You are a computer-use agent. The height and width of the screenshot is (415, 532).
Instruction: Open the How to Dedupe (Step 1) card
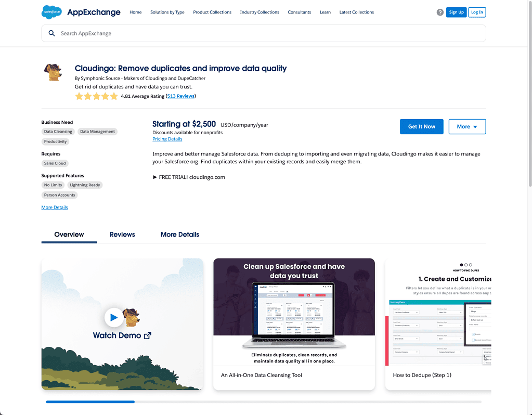click(438, 324)
